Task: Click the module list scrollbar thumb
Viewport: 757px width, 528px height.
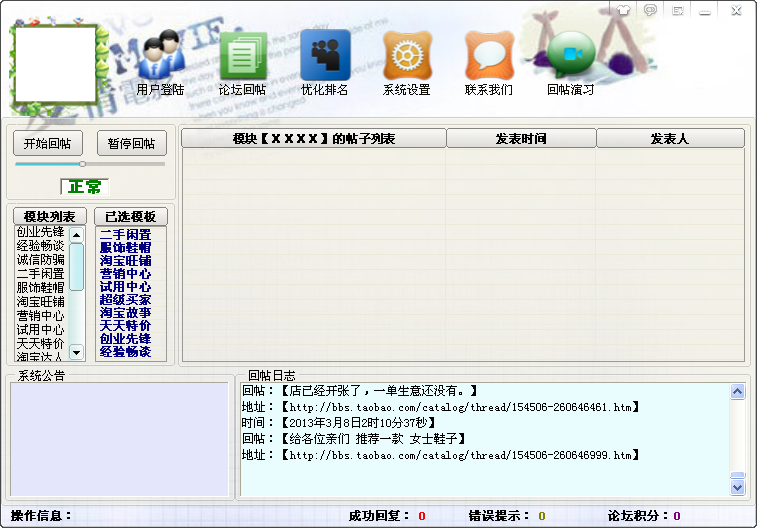Action: (76, 266)
